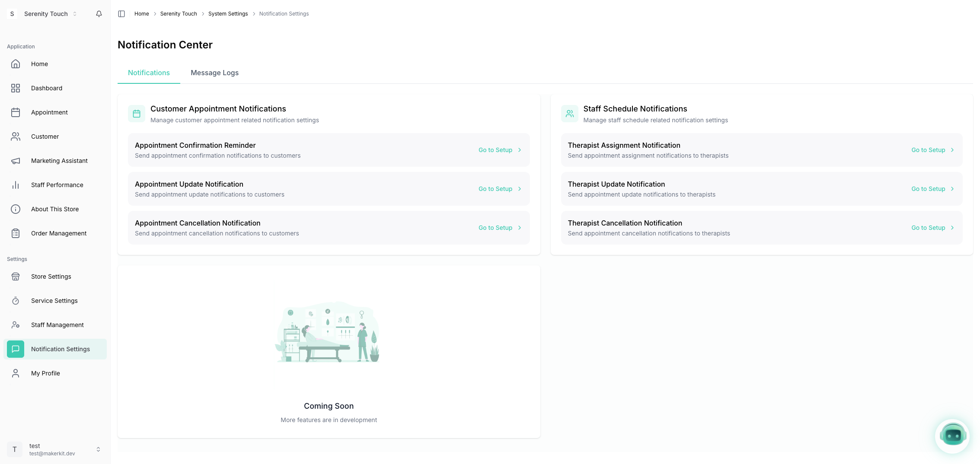Viewport: 980px width, 464px height.
Task: Expand the Serenity Touch store switcher
Action: click(50, 14)
